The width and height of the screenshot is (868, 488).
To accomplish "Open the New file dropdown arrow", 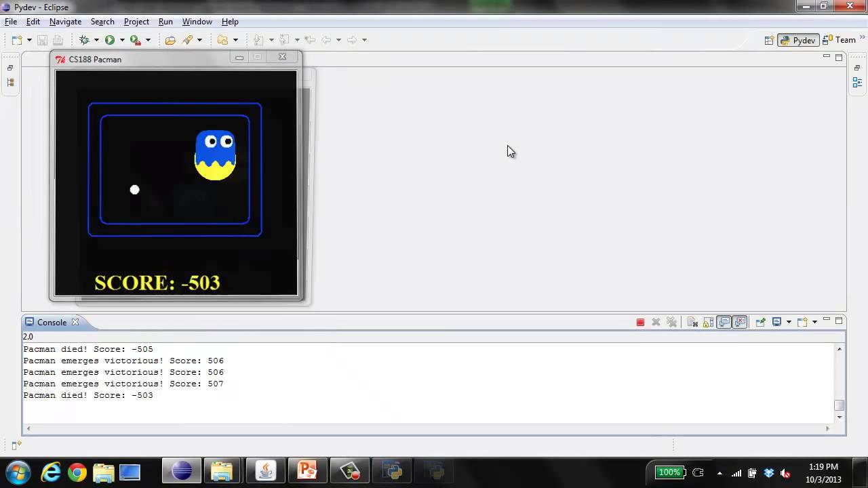I will pyautogui.click(x=29, y=40).
